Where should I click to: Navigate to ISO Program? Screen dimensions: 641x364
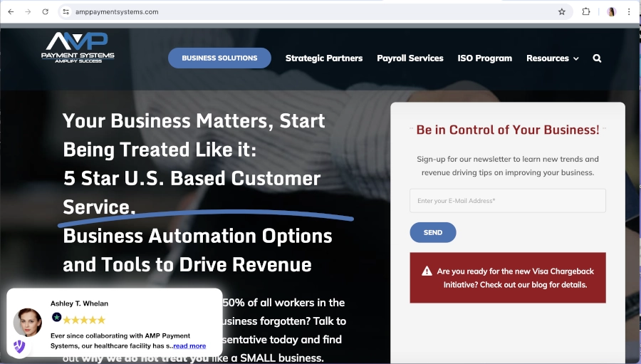[485, 58]
